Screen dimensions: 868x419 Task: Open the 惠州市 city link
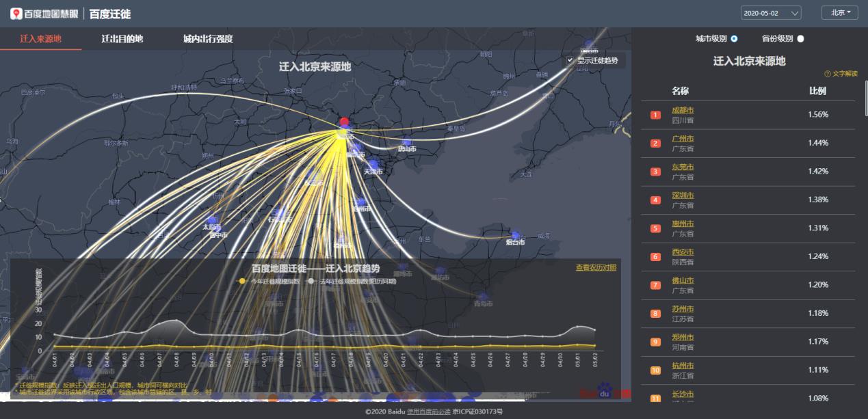point(683,224)
